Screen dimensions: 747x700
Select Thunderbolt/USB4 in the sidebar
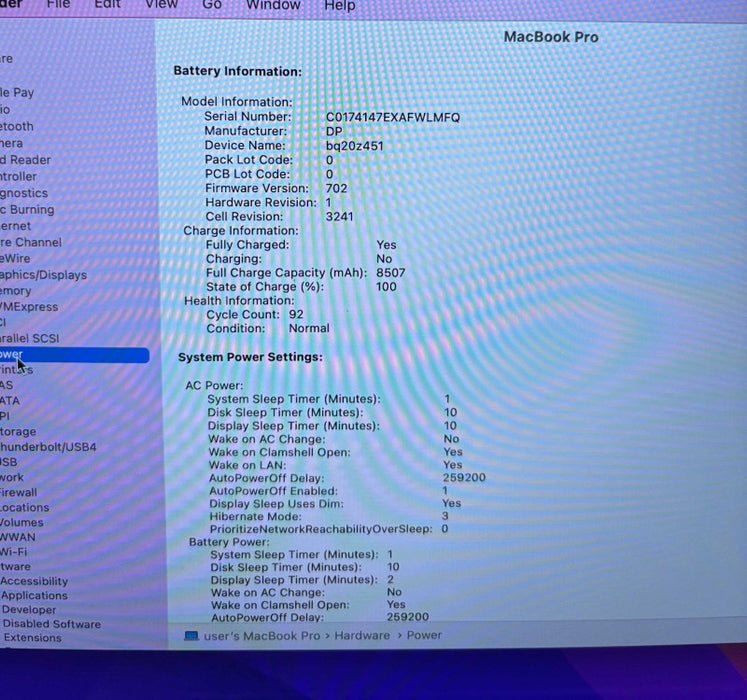coord(48,447)
